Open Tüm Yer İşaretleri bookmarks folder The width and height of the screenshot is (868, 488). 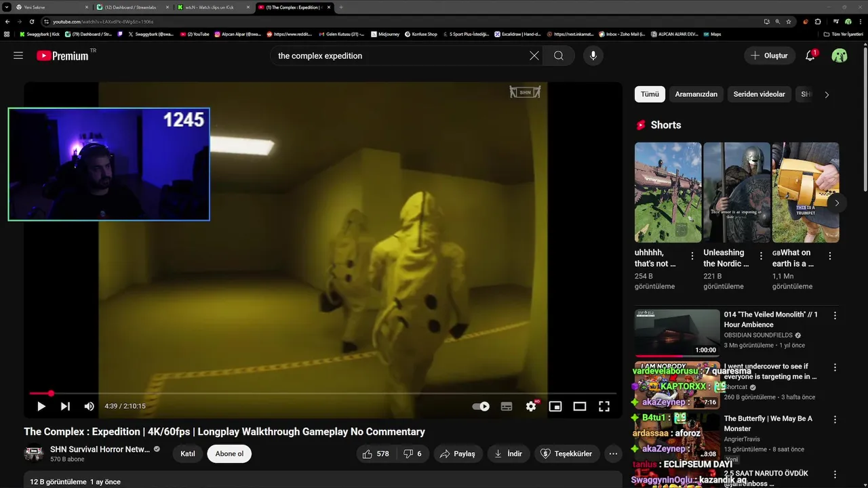tap(843, 34)
